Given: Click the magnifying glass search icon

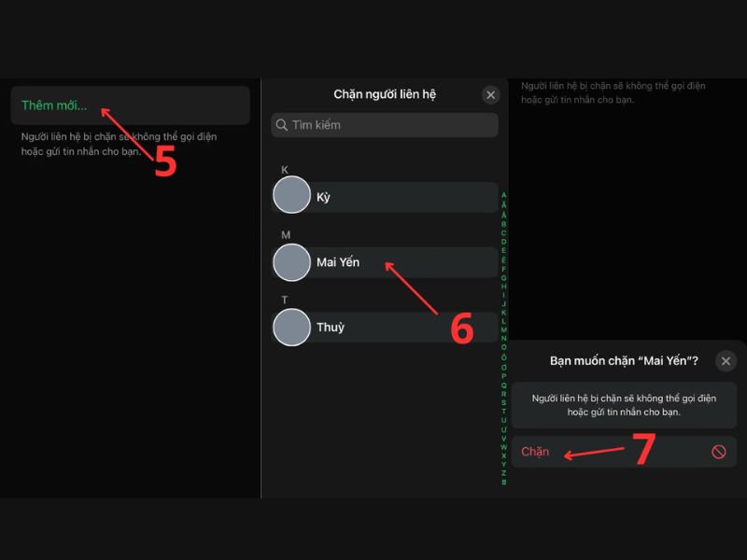Looking at the screenshot, I should tap(281, 125).
